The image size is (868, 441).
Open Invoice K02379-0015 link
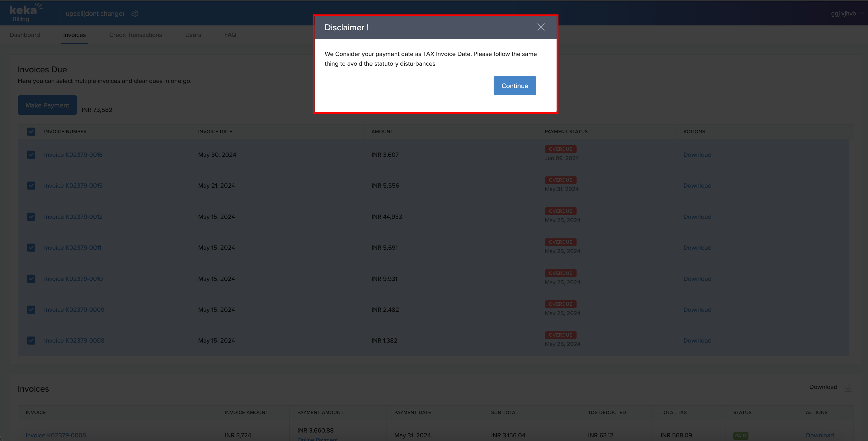73,186
